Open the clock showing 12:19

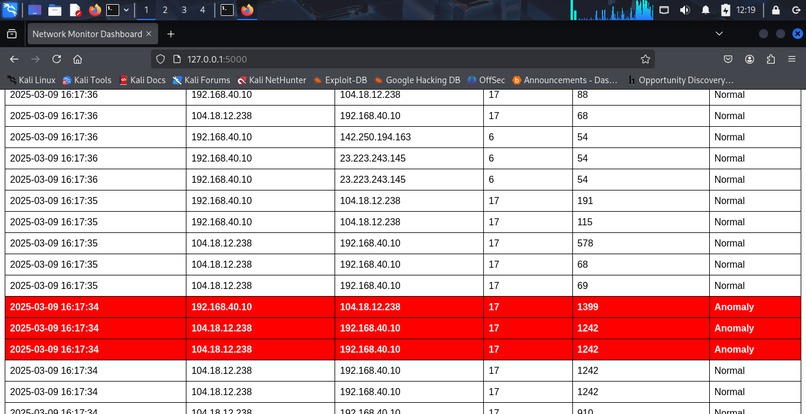(x=745, y=10)
